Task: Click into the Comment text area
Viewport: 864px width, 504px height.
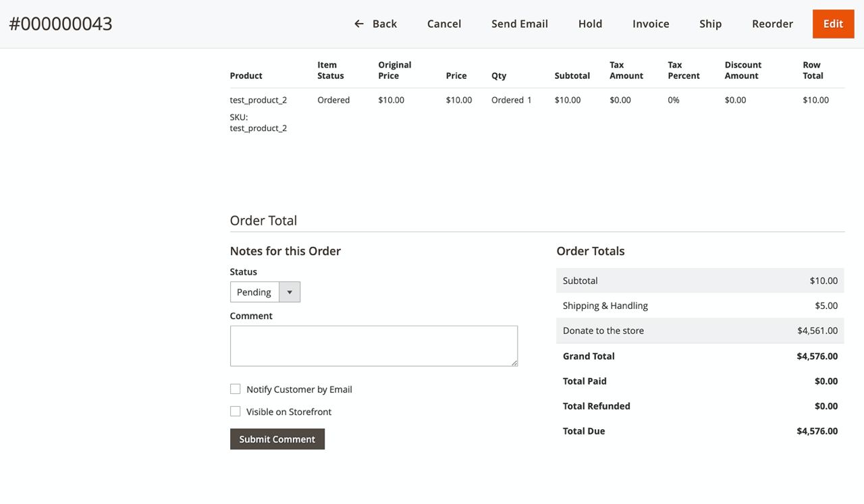Action: coord(373,346)
